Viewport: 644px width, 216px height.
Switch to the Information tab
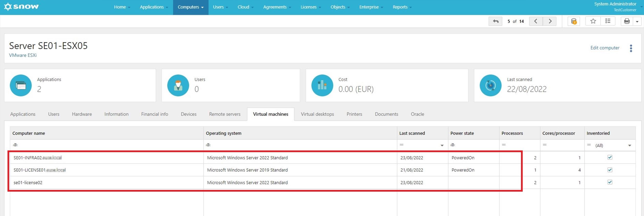point(116,114)
